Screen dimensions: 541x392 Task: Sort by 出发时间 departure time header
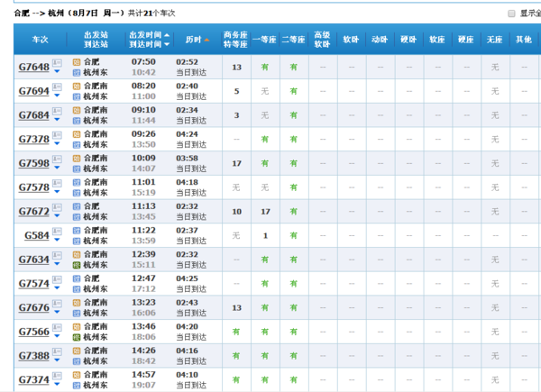[149, 35]
